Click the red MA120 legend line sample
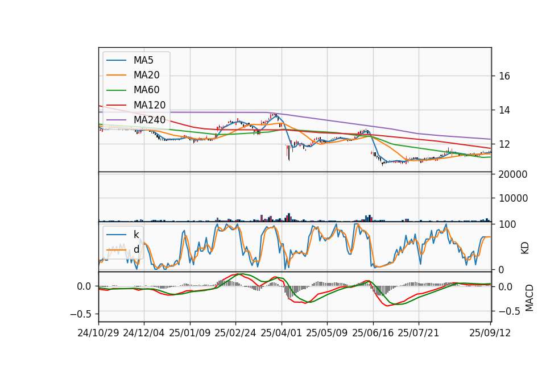Screen dimensions: 546x392 click(116, 105)
